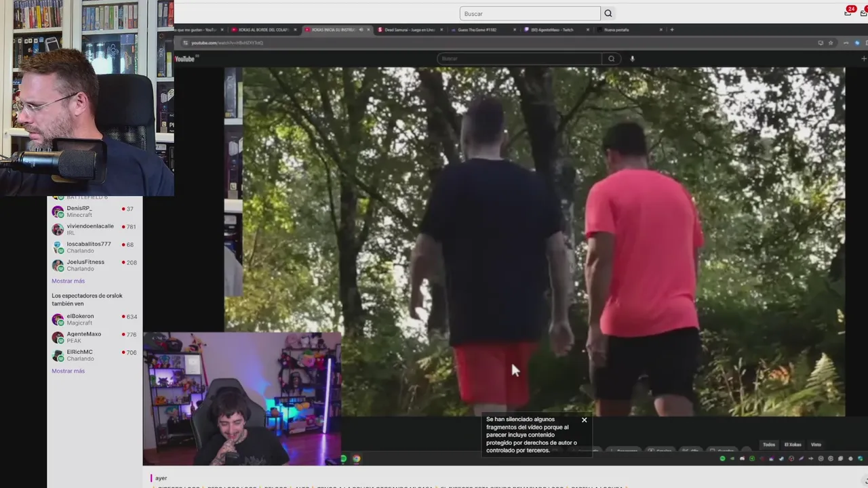Expand Mostrar más under JoelusFitness

(68, 281)
